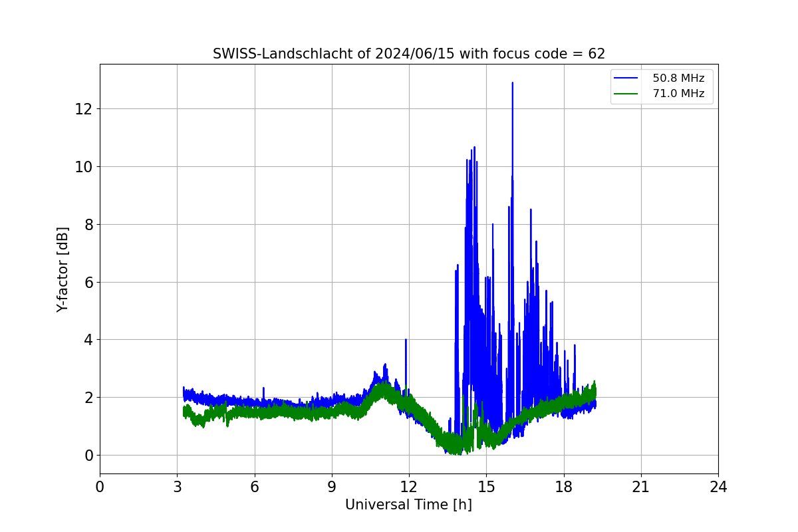Image resolution: width=798 pixels, height=532 pixels.
Task: Click the green line sample in legend
Action: coord(627,94)
